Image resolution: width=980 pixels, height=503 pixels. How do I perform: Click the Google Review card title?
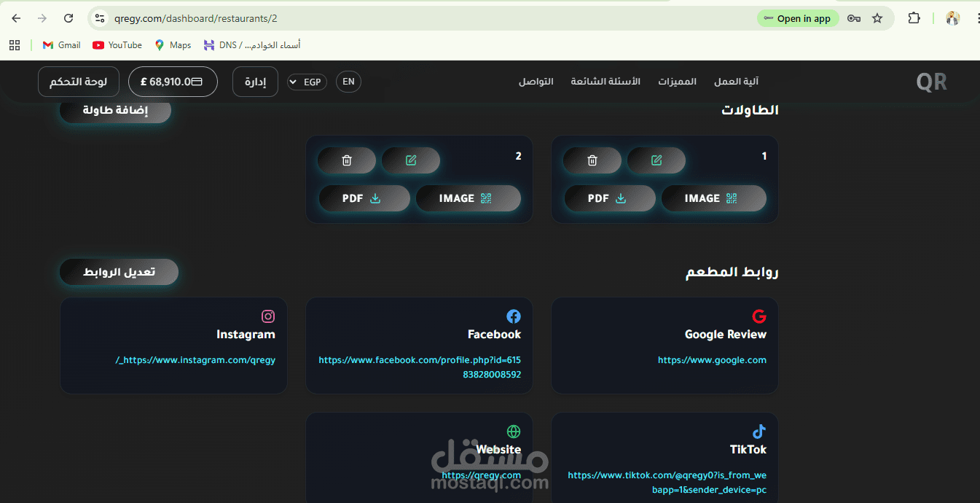point(725,335)
